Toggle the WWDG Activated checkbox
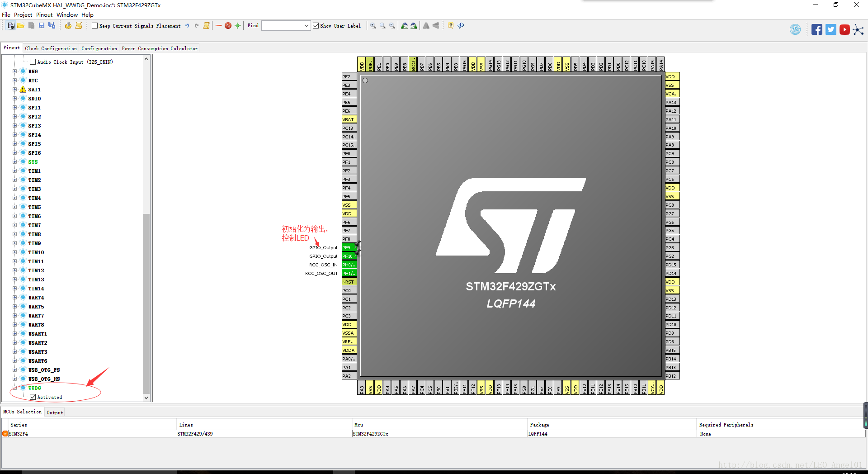The width and height of the screenshot is (868, 474). (x=33, y=397)
